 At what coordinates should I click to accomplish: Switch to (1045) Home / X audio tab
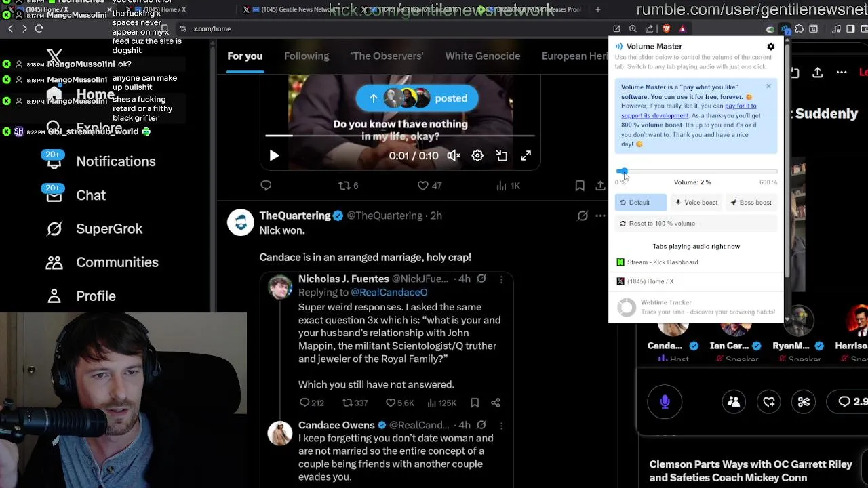tap(696, 281)
